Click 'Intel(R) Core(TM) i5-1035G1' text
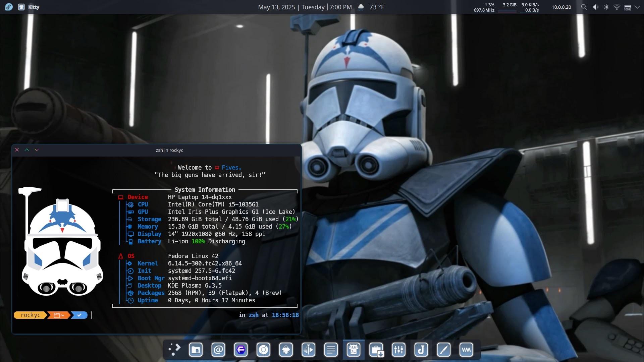Screen dimensions: 644x362 coord(213,204)
